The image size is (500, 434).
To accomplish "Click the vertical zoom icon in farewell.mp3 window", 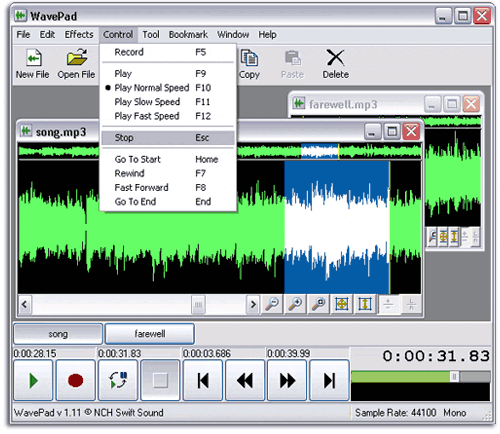I will 454,237.
